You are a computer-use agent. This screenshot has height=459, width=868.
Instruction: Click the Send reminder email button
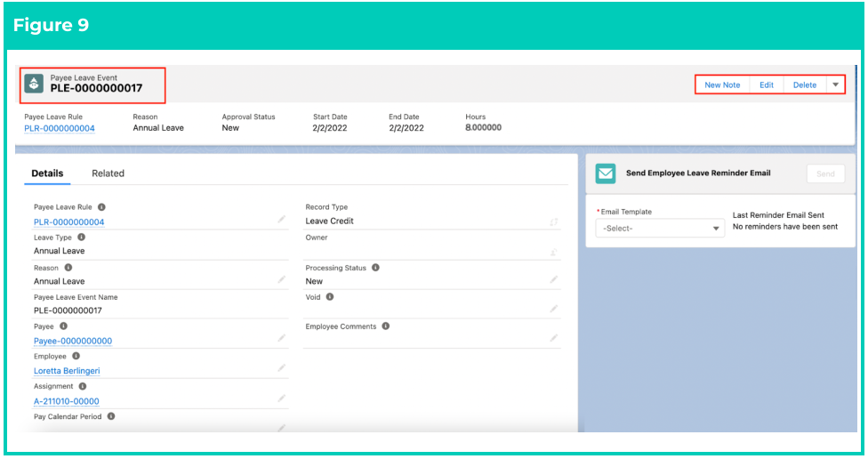(x=825, y=173)
